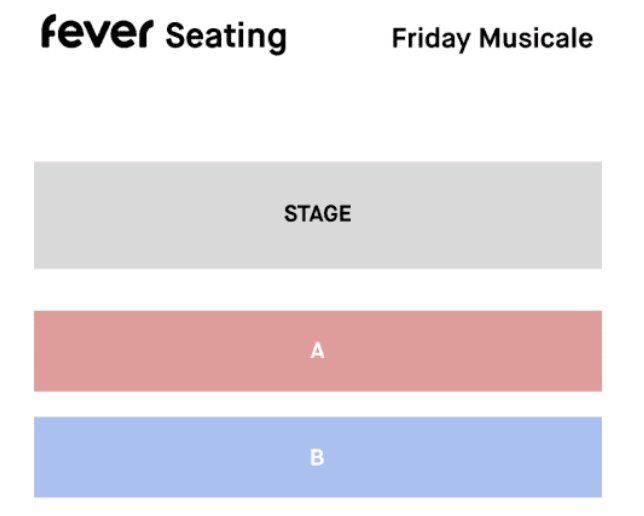The image size is (644, 516).
Task: Click the white gap between sections A and B
Action: click(317, 404)
